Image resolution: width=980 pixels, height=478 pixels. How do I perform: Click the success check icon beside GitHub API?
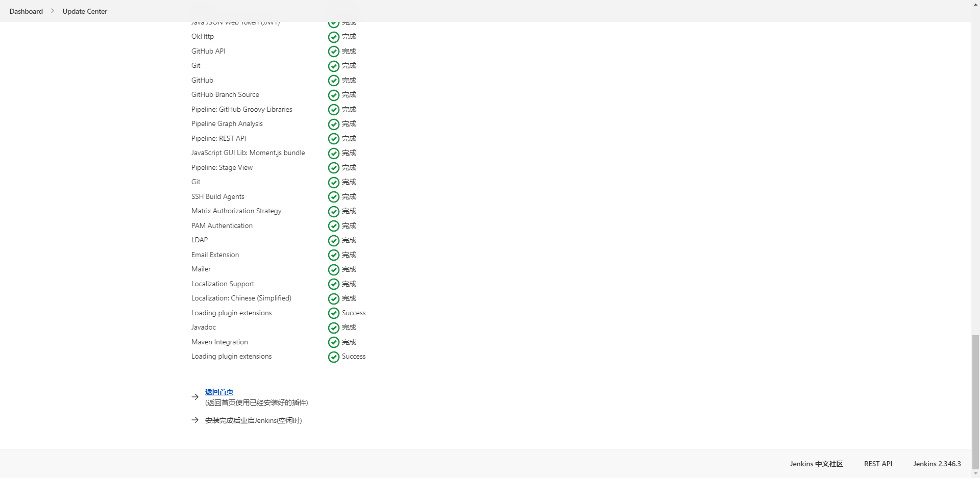tap(334, 52)
